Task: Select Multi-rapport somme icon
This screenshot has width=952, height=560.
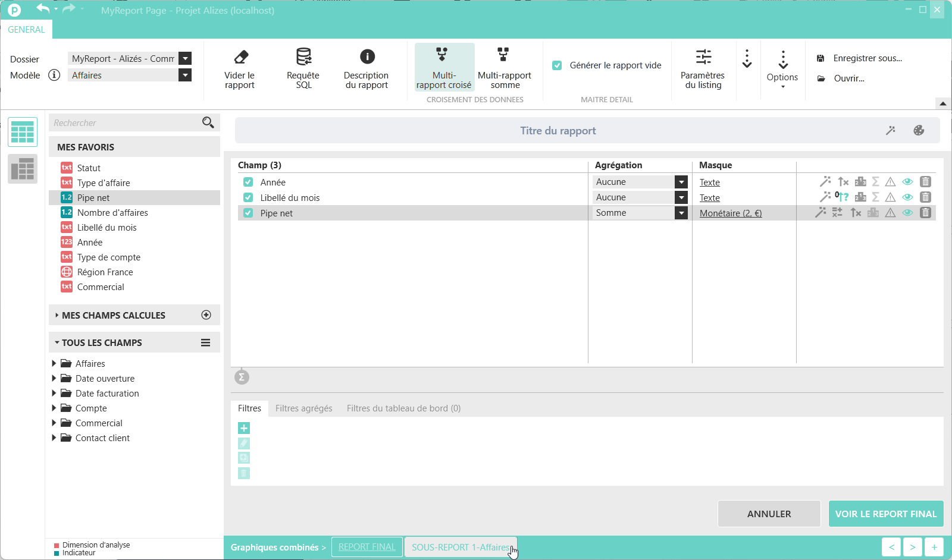Action: 503,55
